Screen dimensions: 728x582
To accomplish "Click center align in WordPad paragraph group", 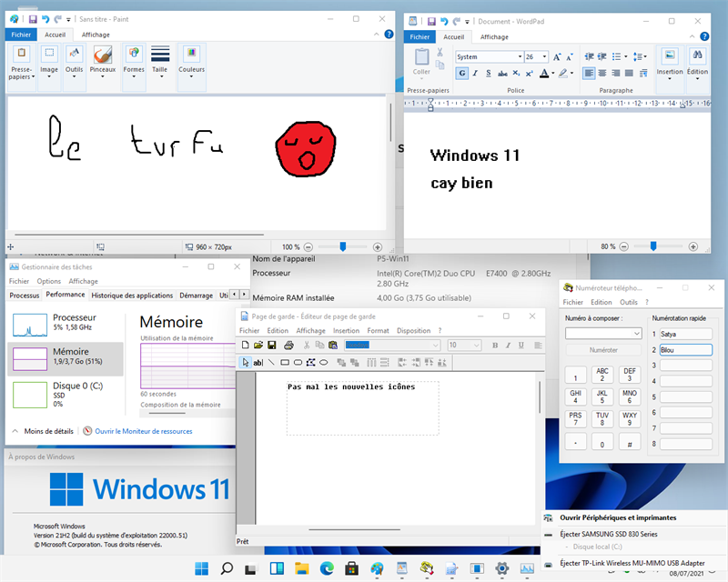I will [x=602, y=73].
